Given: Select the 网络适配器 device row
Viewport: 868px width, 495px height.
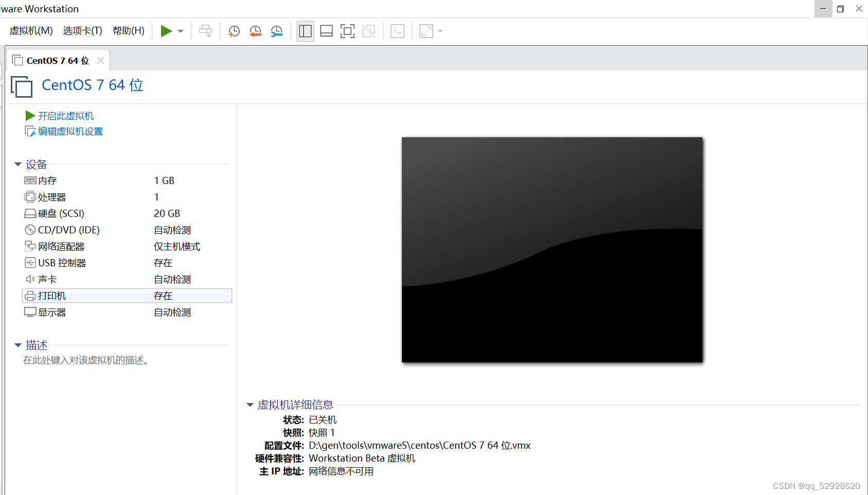Looking at the screenshot, I should click(x=127, y=247).
